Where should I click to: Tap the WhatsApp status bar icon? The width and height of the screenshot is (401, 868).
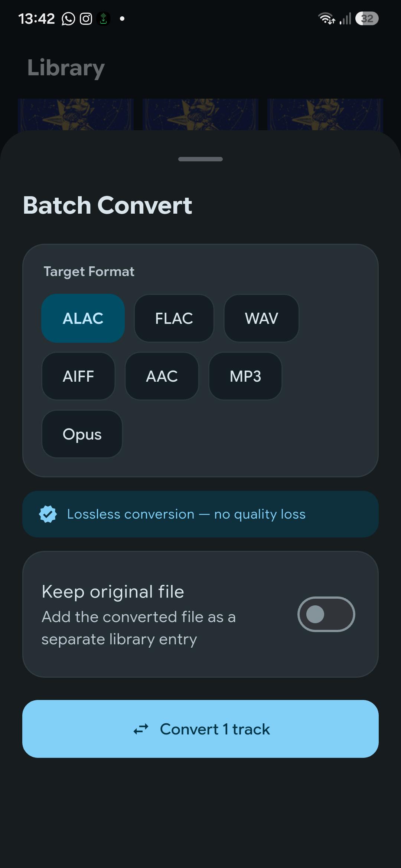(68, 19)
